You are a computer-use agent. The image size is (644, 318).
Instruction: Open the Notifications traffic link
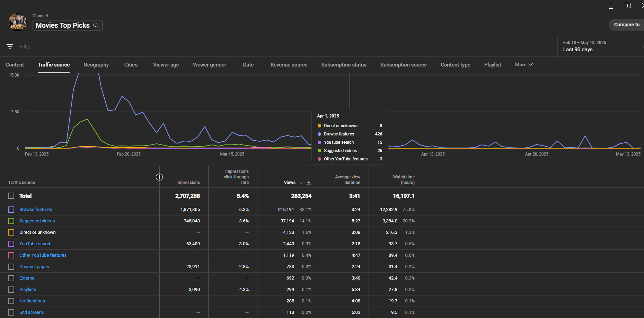coord(32,301)
